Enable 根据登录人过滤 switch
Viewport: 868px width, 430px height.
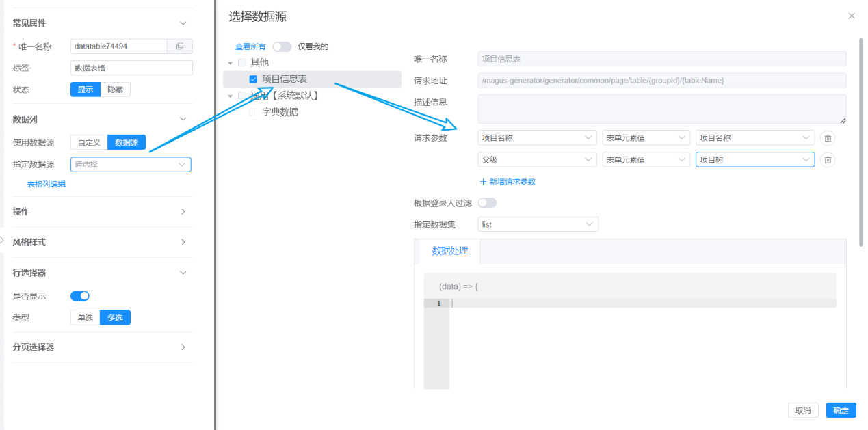487,203
